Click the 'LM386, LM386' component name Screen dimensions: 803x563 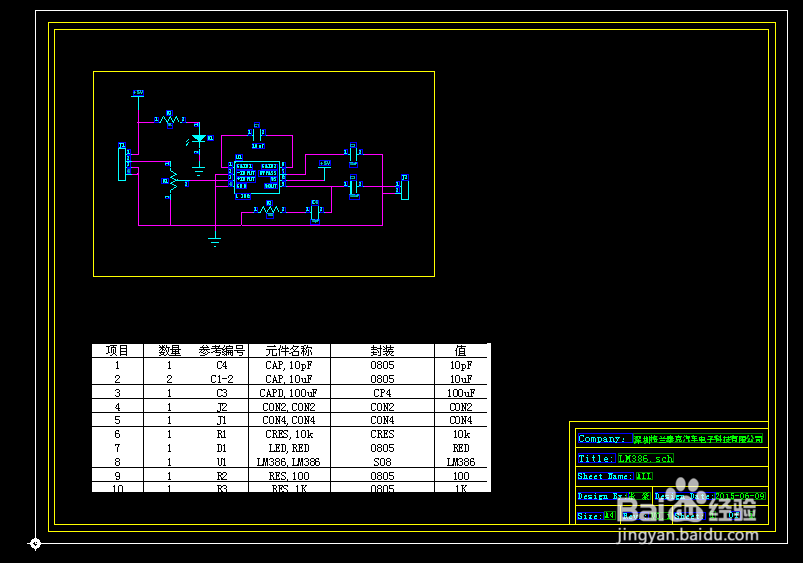tap(288, 462)
